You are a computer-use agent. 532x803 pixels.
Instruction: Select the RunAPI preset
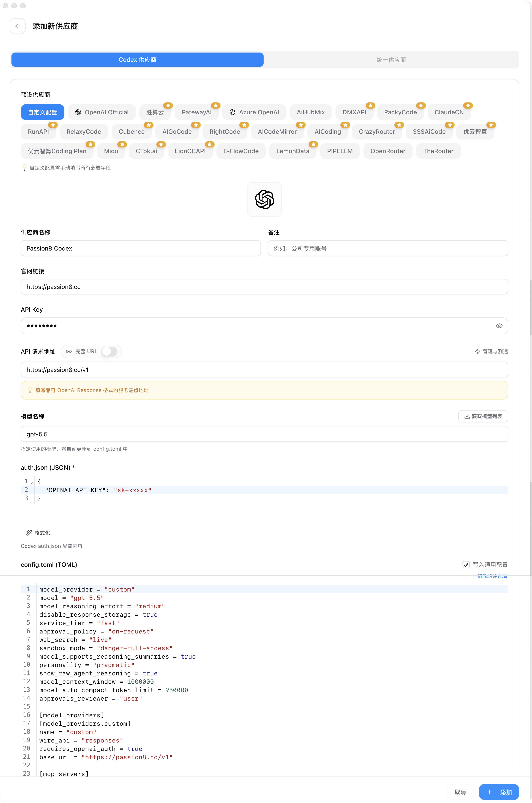click(38, 131)
